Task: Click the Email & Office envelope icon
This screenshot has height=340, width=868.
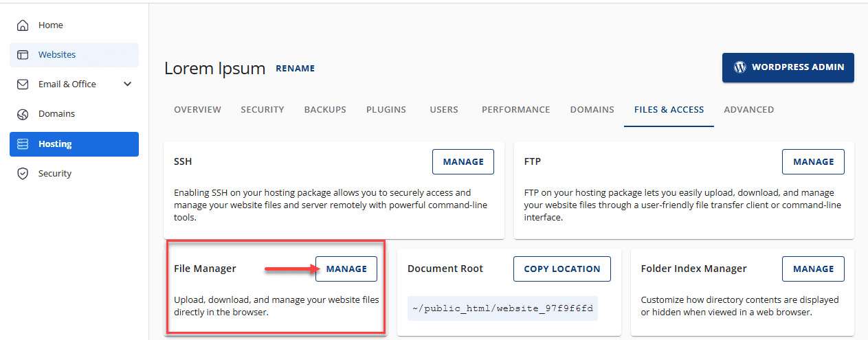Action: coord(23,84)
